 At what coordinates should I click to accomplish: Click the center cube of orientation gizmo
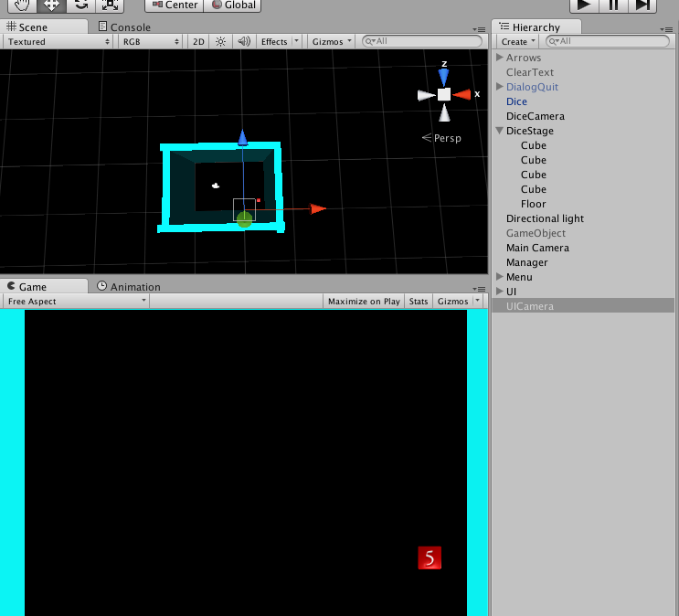tap(444, 94)
